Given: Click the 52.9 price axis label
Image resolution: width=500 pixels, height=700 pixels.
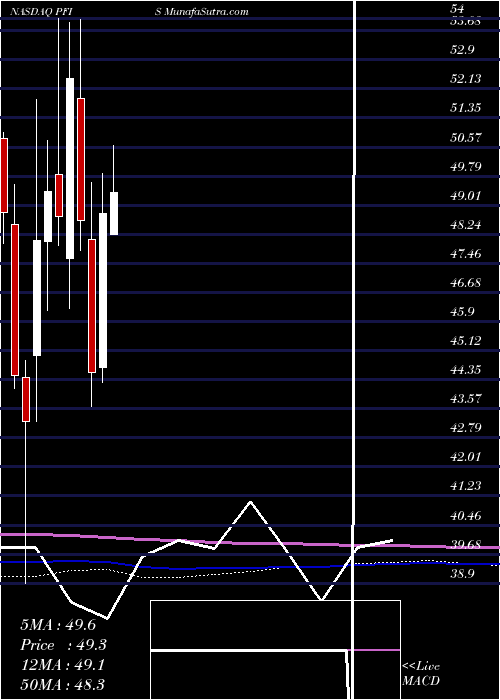Looking at the screenshot, I should click(462, 50).
